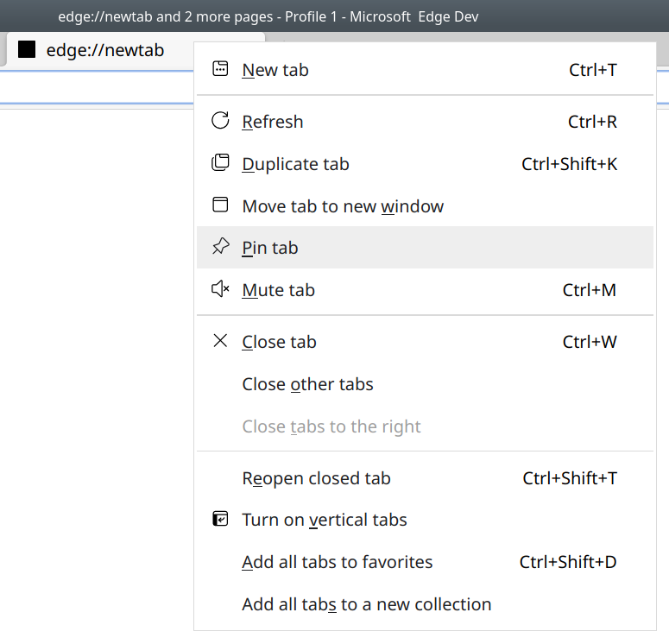
Task: Click the Move tab to new window icon
Action: coord(220,205)
